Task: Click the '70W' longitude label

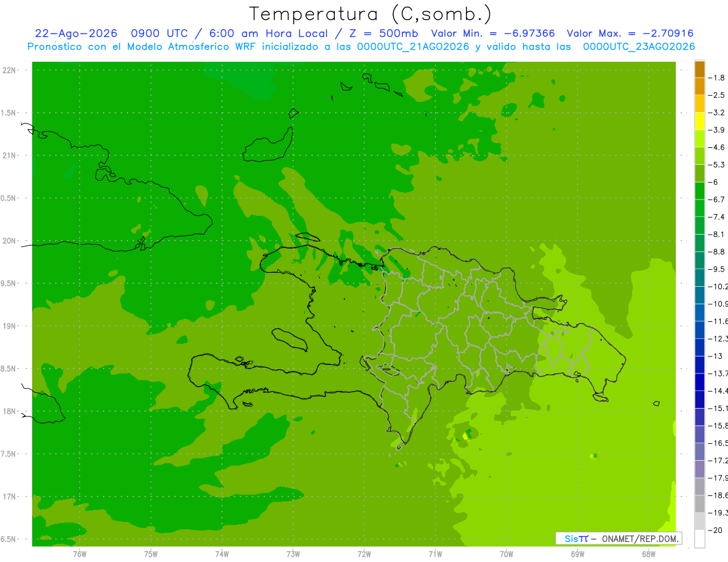Action: pyautogui.click(x=507, y=554)
